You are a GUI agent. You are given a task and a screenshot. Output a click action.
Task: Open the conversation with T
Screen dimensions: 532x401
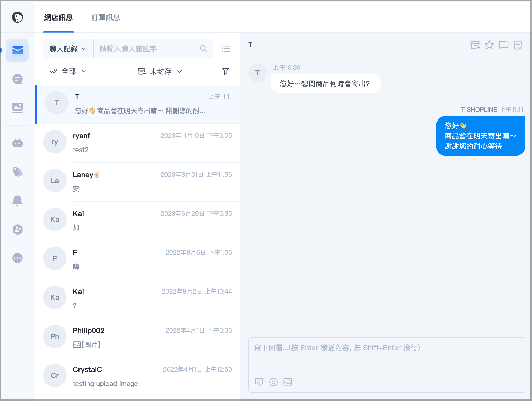click(x=138, y=104)
